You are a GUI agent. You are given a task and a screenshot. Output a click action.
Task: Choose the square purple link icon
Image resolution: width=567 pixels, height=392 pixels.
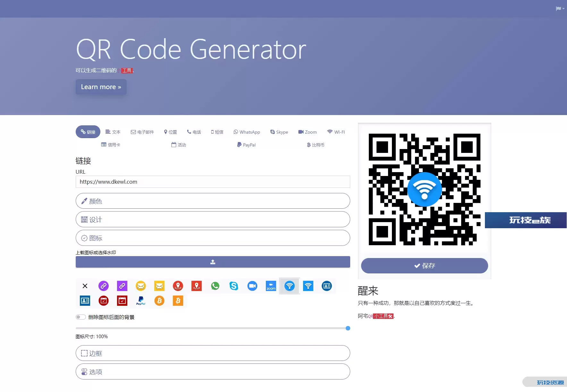pyautogui.click(x=122, y=286)
